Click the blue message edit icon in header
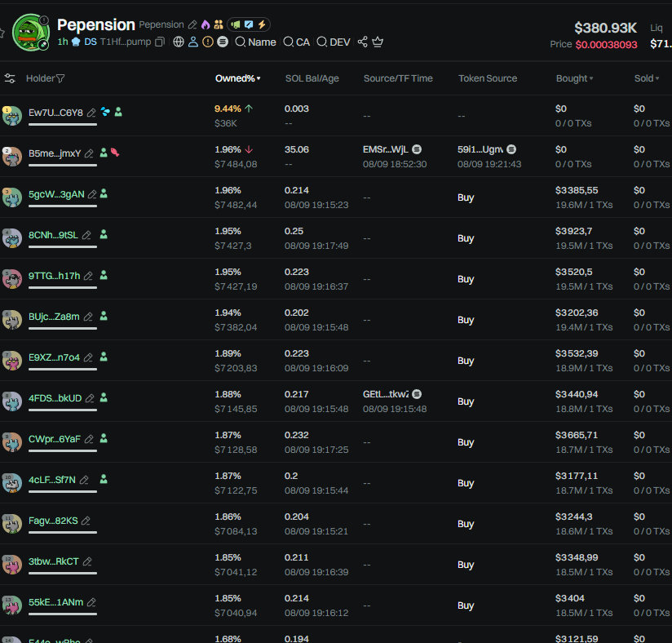The width and height of the screenshot is (672, 643). coord(249,24)
